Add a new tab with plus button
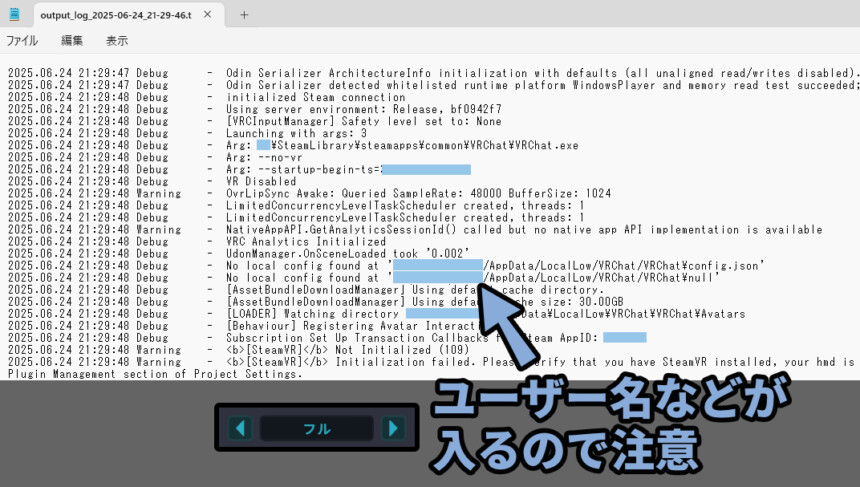 [244, 15]
